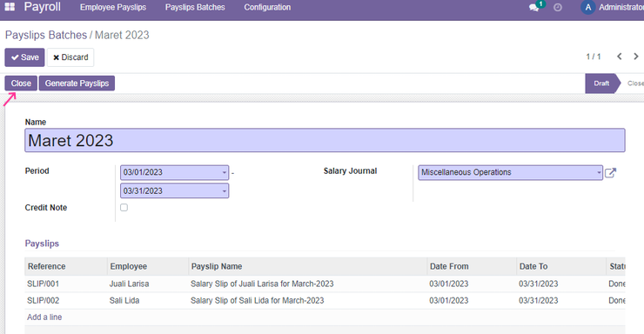Viewport: 644px width, 334px height.
Task: Open the activities clock icon
Action: pyautogui.click(x=557, y=7)
